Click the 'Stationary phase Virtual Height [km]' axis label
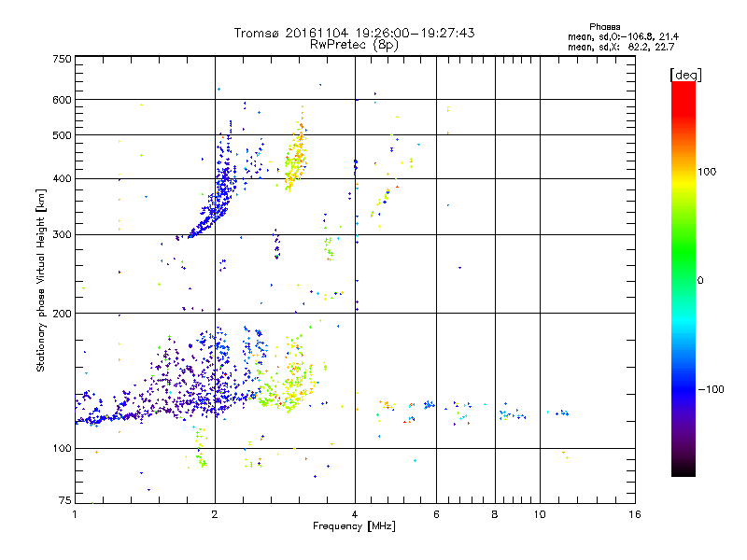Screen dimensions: 747x560 tap(41, 280)
